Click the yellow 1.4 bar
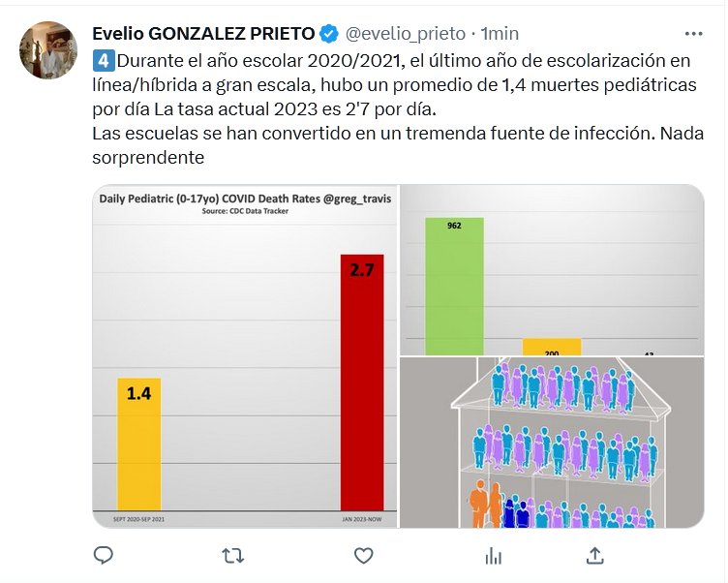The image size is (728, 583). click(x=138, y=443)
